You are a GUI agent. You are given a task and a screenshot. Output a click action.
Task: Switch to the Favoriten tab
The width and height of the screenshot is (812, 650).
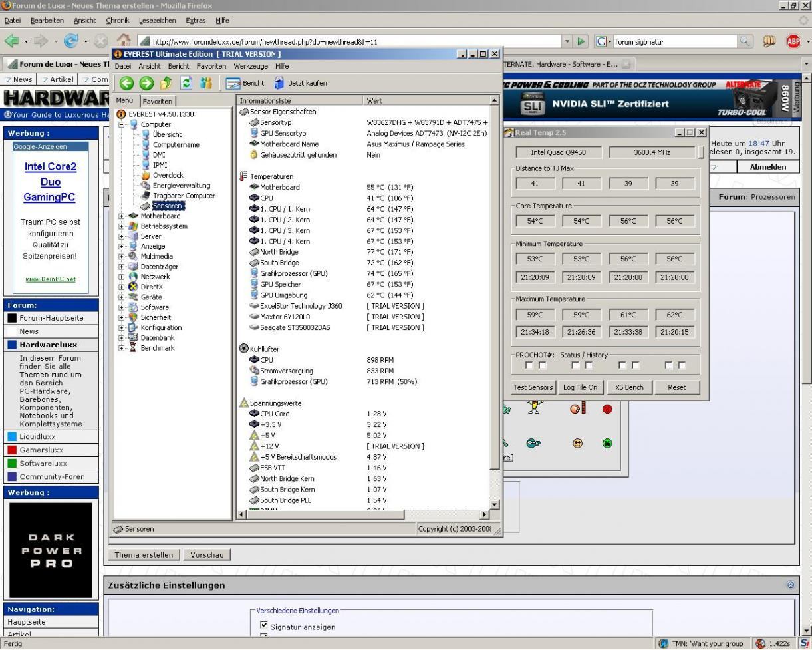click(x=158, y=102)
